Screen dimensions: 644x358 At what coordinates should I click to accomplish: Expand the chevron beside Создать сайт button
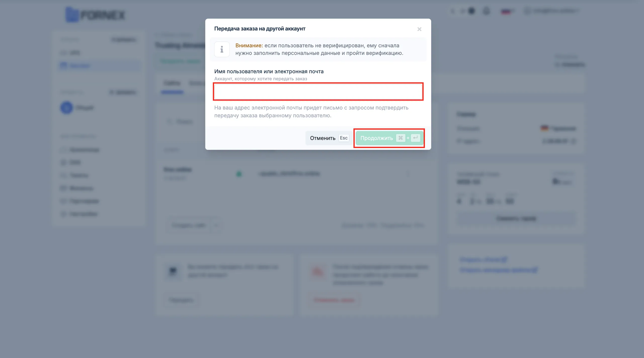(x=216, y=225)
